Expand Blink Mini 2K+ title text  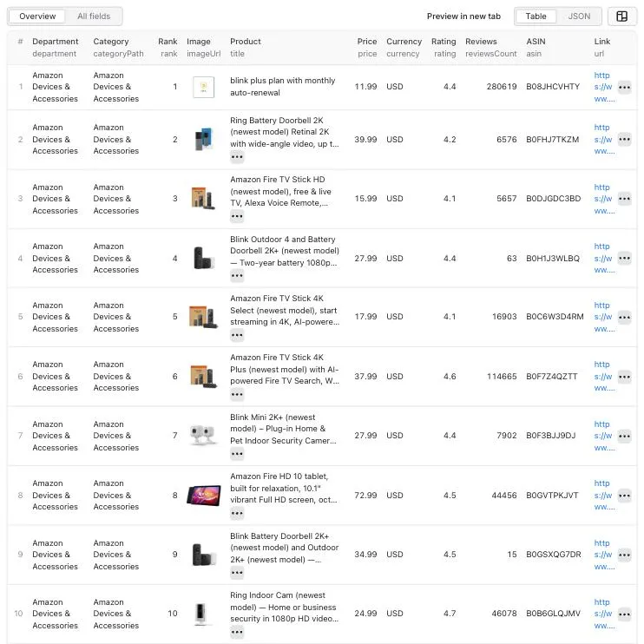(237, 454)
